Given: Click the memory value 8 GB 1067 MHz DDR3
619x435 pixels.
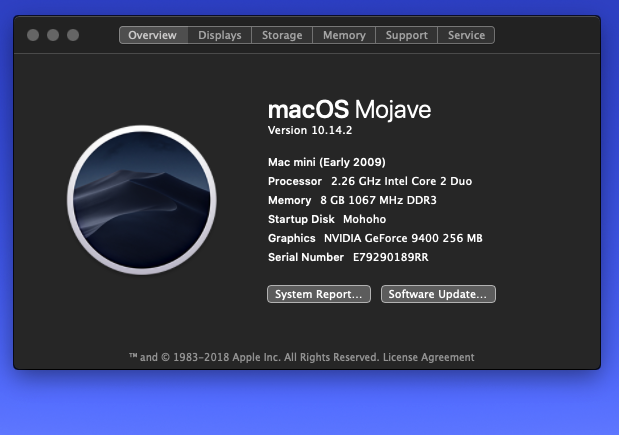Looking at the screenshot, I should (x=378, y=200).
